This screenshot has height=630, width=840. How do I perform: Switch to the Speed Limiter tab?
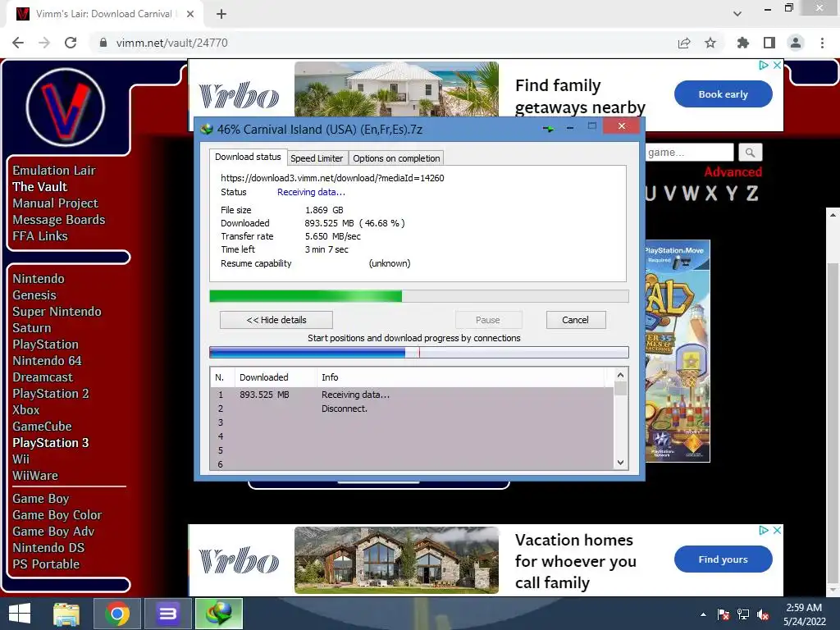[x=317, y=158]
